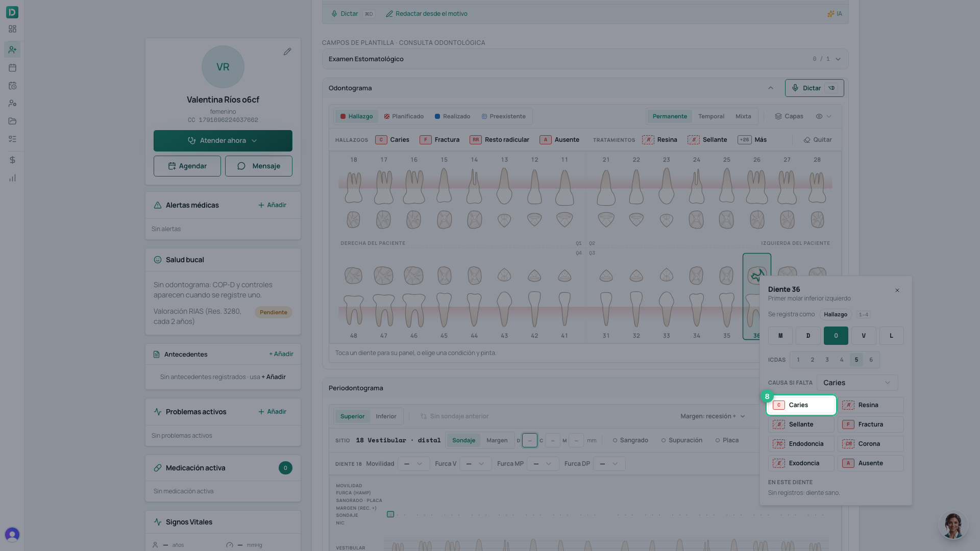Open the statistics bar chart sidebar icon

pos(12,178)
